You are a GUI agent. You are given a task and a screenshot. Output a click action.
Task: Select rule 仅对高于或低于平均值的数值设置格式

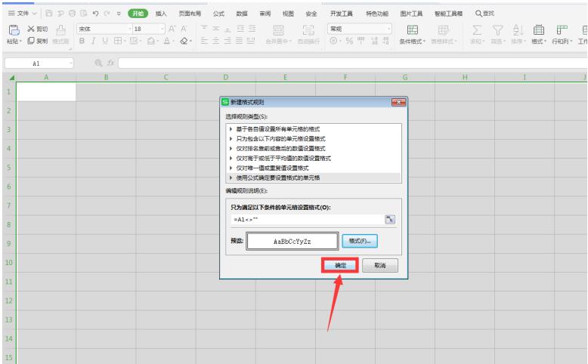[x=314, y=158]
